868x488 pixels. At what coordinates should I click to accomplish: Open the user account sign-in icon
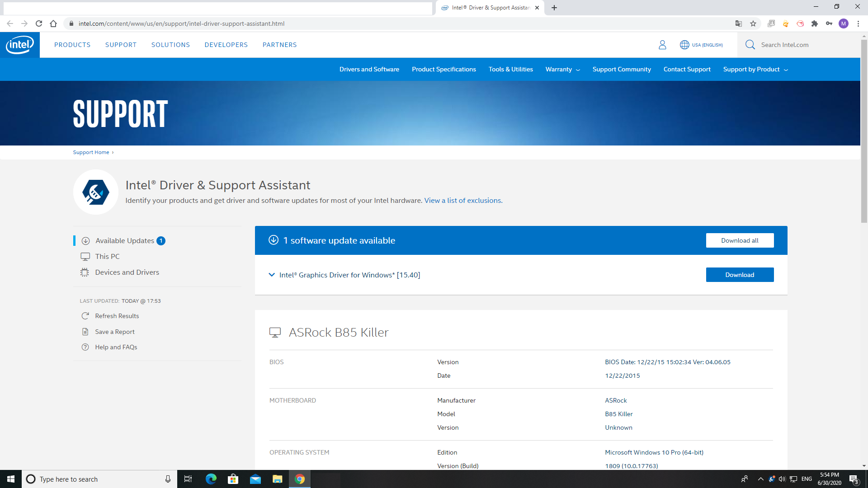click(662, 45)
